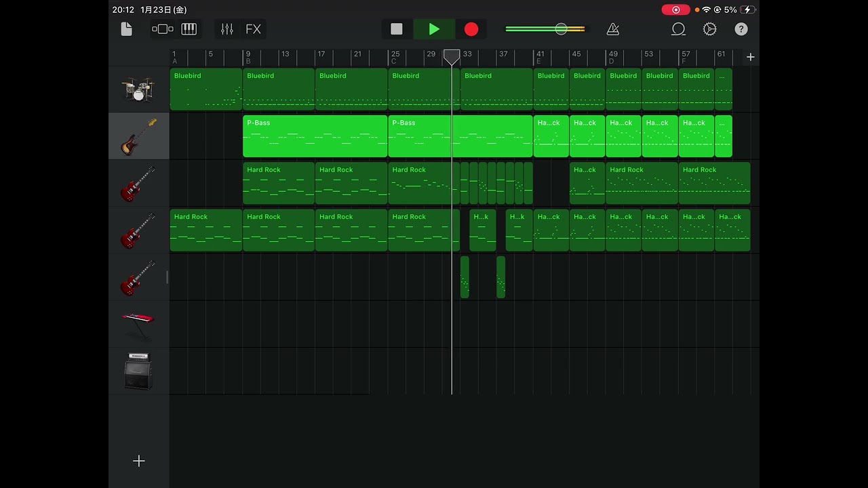Select the drum kit track header
868x488 pixels.
[138, 89]
